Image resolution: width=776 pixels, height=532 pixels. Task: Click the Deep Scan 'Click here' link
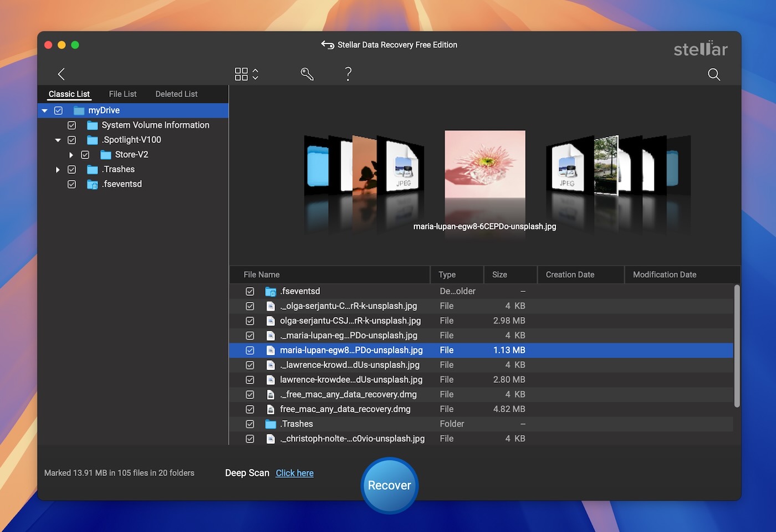coord(294,473)
